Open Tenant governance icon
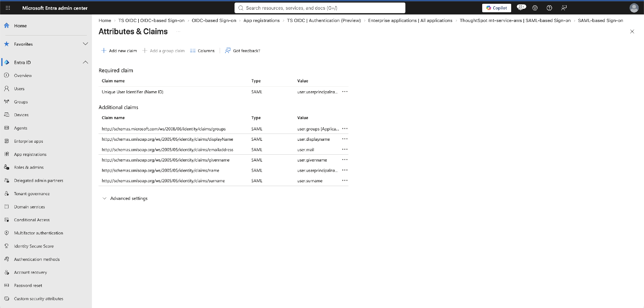This screenshot has height=308, width=644. pyautogui.click(x=7, y=194)
